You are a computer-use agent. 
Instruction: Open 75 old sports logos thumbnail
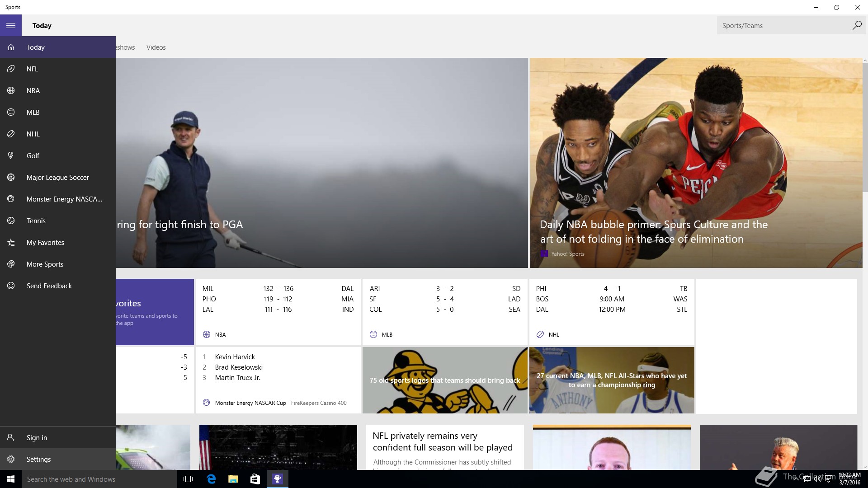click(x=445, y=380)
